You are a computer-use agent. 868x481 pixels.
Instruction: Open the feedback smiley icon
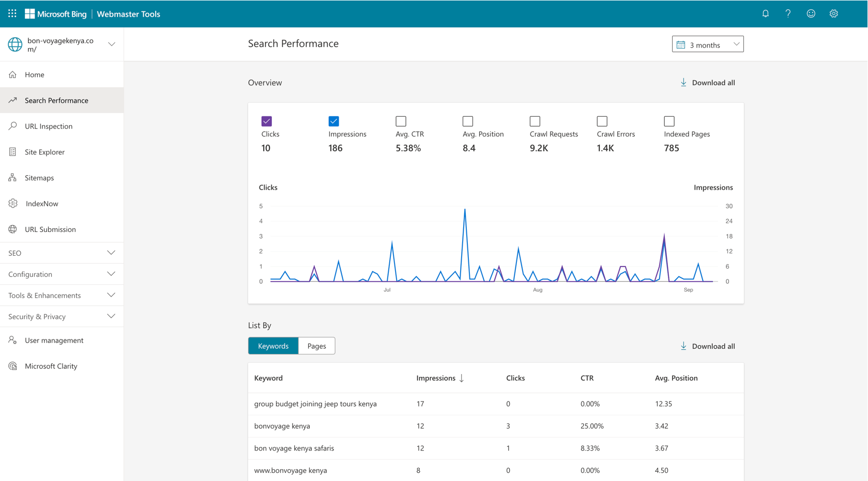pyautogui.click(x=811, y=14)
